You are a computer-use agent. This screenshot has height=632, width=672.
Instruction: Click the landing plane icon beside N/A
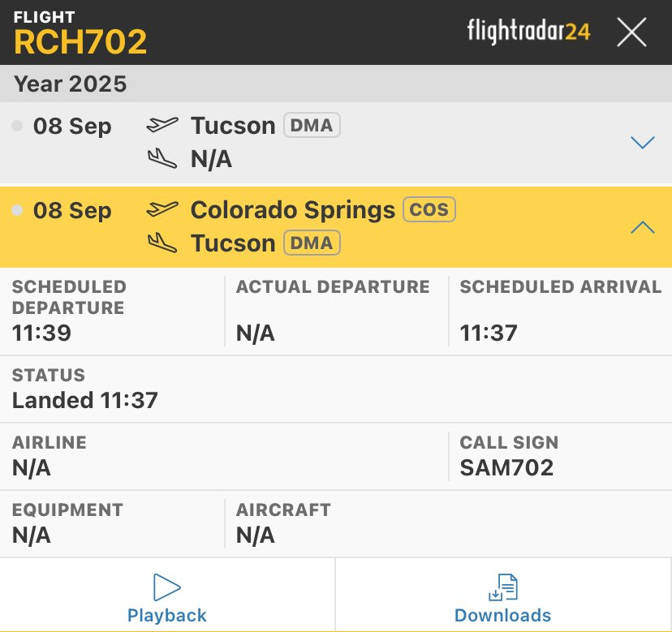click(162, 159)
